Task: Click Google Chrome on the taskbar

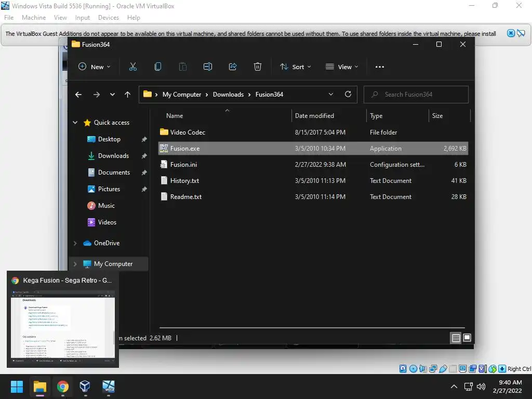Action: [x=62, y=387]
